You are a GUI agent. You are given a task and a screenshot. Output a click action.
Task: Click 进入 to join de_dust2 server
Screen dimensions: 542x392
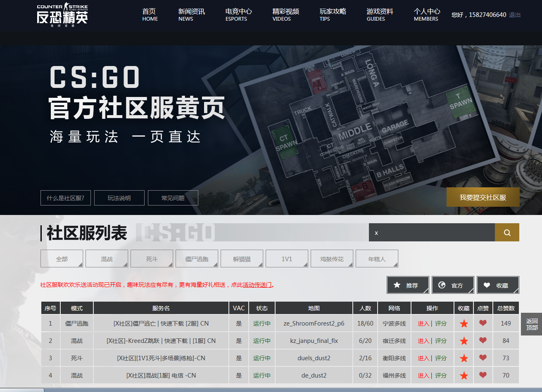[423, 375]
